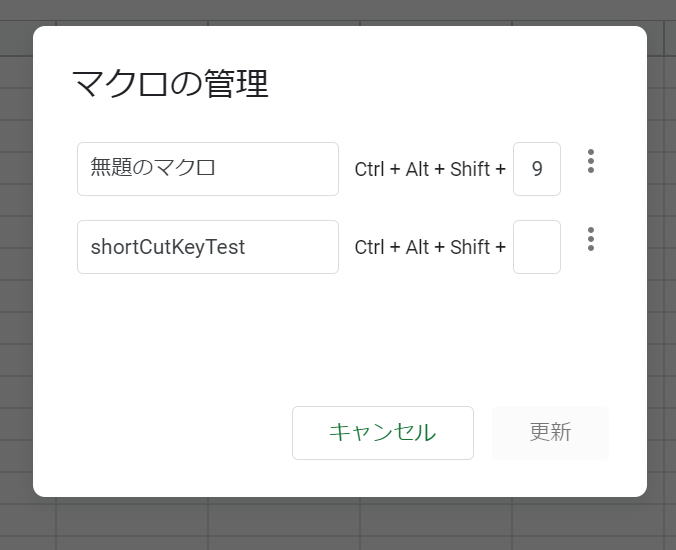Click the 無題のマクロ name field
This screenshot has height=550, width=676.
click(x=208, y=169)
